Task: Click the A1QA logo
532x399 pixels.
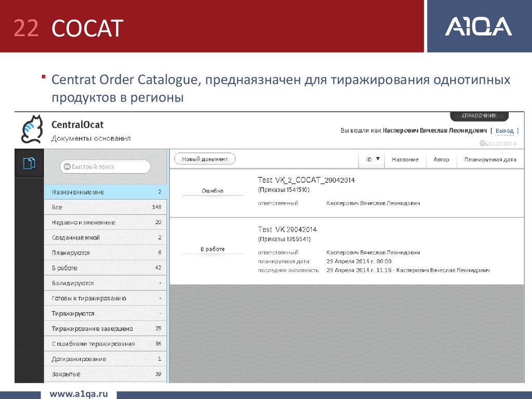Action: (478, 26)
